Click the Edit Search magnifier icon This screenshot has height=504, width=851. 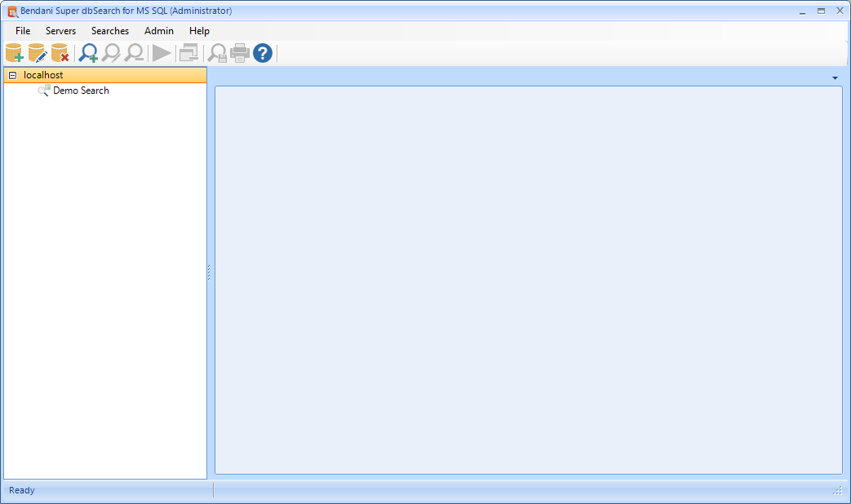click(110, 54)
